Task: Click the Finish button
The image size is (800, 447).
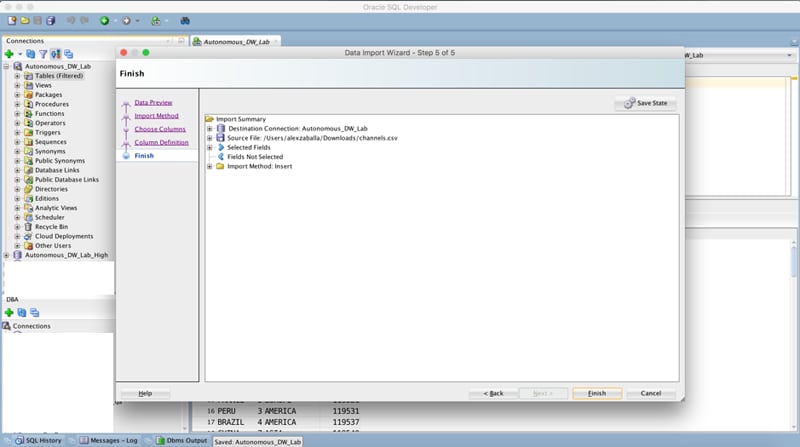Action: pyautogui.click(x=597, y=393)
